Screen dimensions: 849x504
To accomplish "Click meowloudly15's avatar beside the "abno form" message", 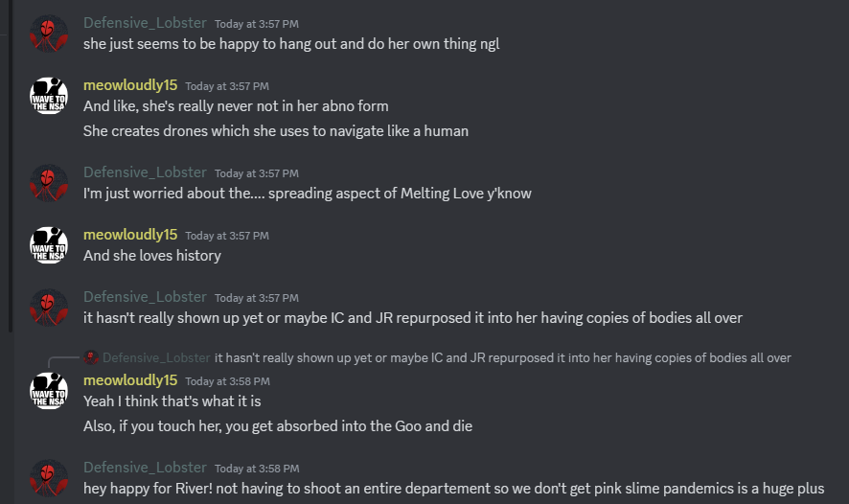I will [x=49, y=95].
